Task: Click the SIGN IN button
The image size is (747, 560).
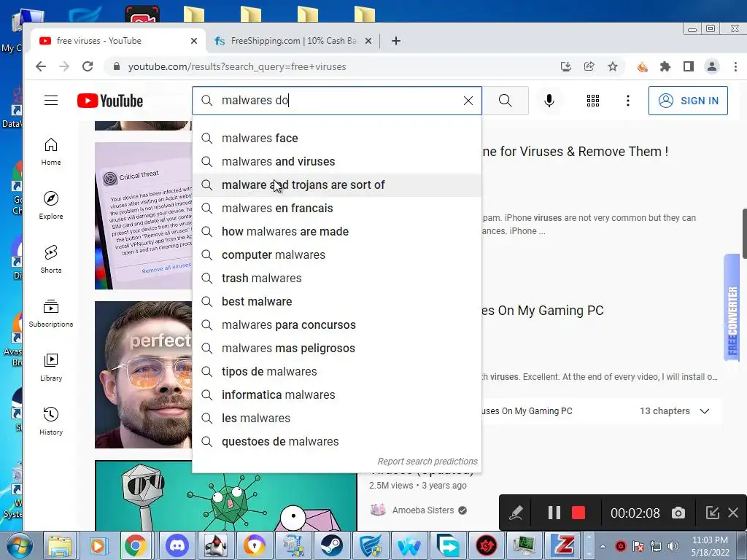Action: point(688,101)
